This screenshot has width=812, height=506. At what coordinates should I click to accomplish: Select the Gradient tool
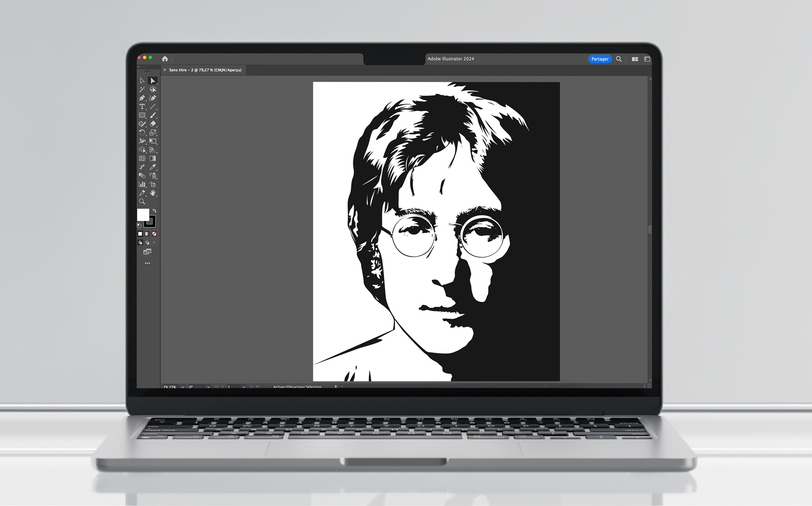(x=153, y=158)
